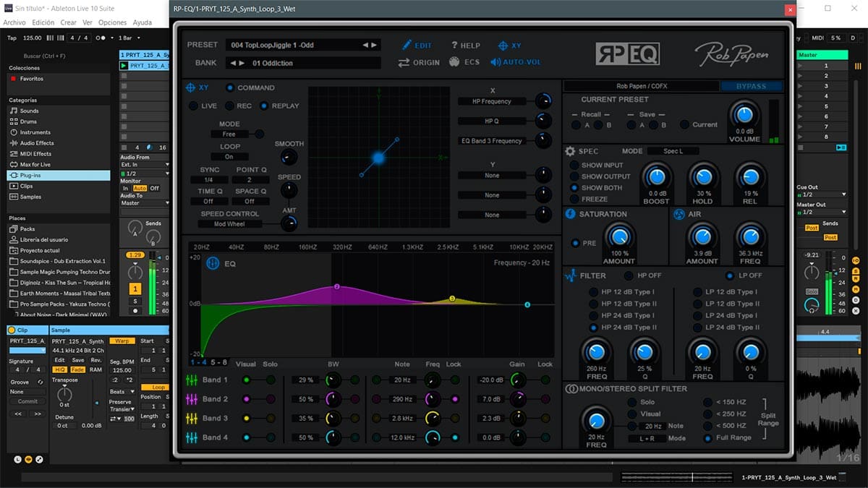Toggle AUTO-VOL speaker icon

pos(495,62)
